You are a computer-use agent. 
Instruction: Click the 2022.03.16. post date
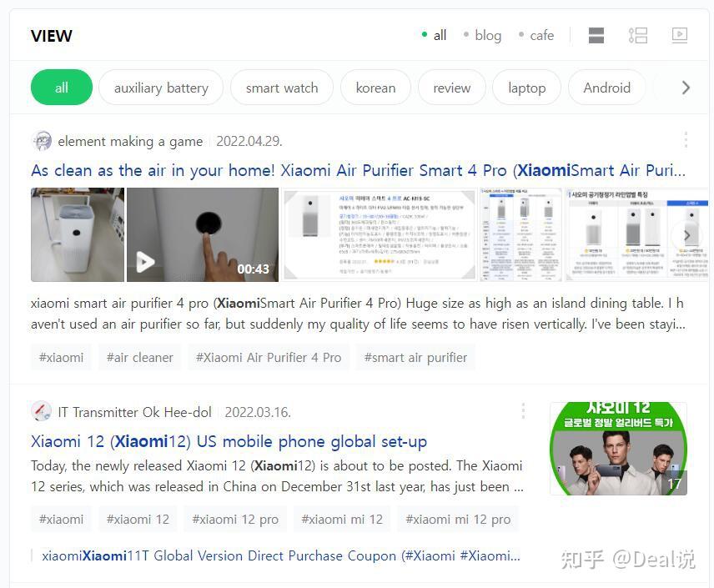coord(258,412)
